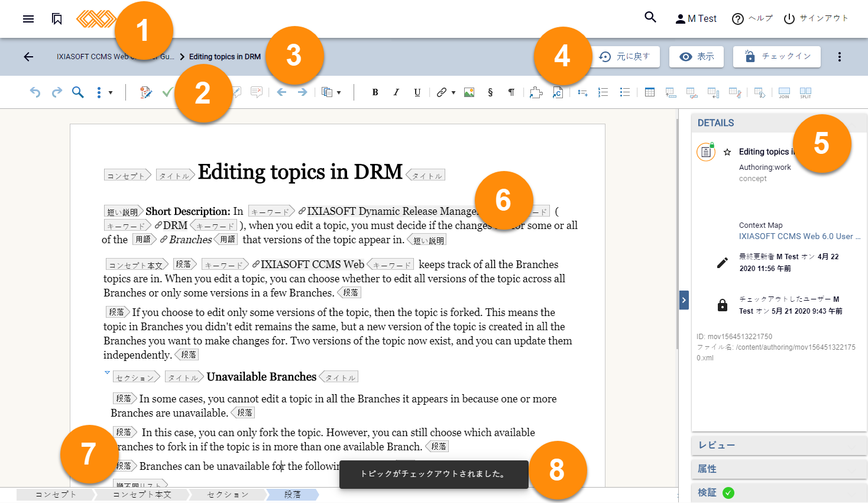Select コンセプト in the element path
868x503 pixels.
click(56, 494)
